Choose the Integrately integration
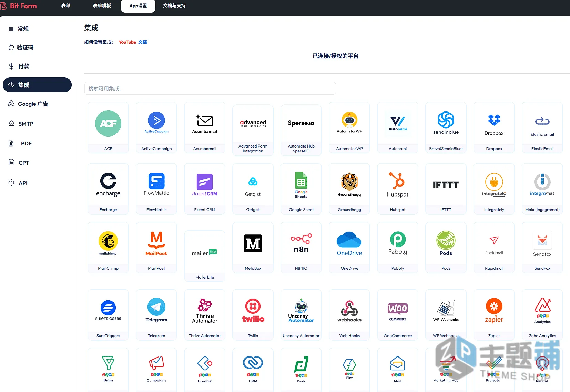This screenshot has height=392, width=570. coord(494,189)
